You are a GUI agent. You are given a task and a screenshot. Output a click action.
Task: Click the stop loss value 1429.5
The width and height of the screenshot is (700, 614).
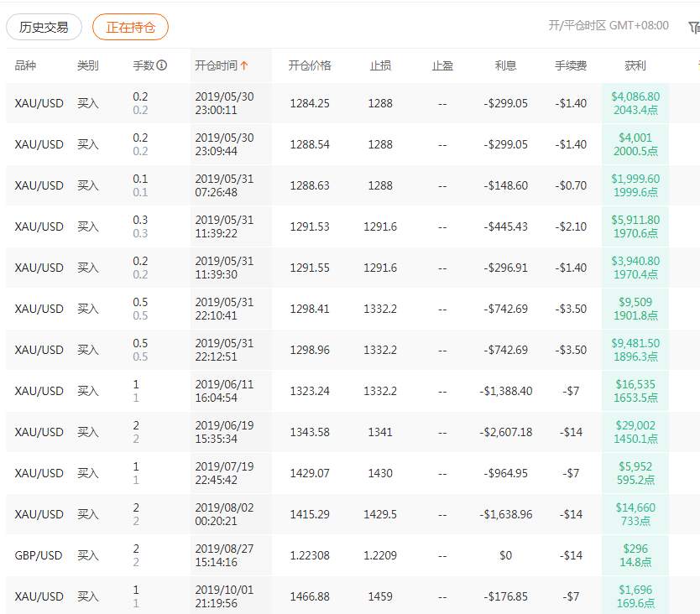380,514
